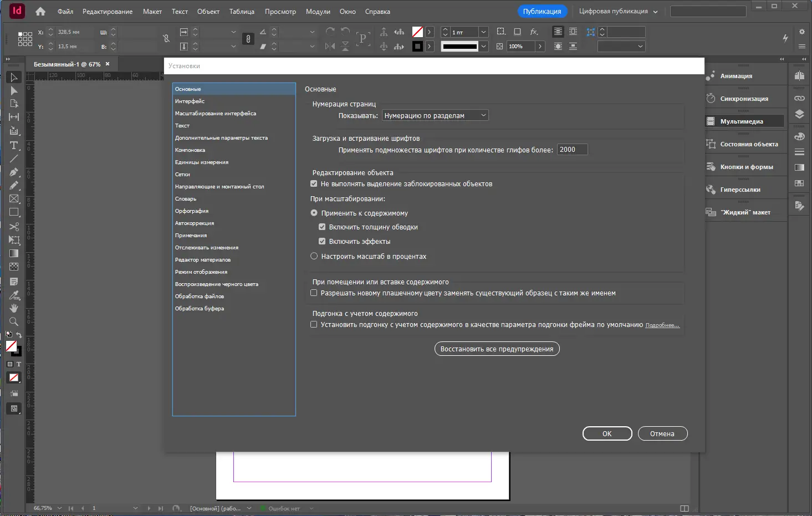Uncheck 'Включить толщину обводки'
This screenshot has height=516, width=812.
(x=322, y=227)
